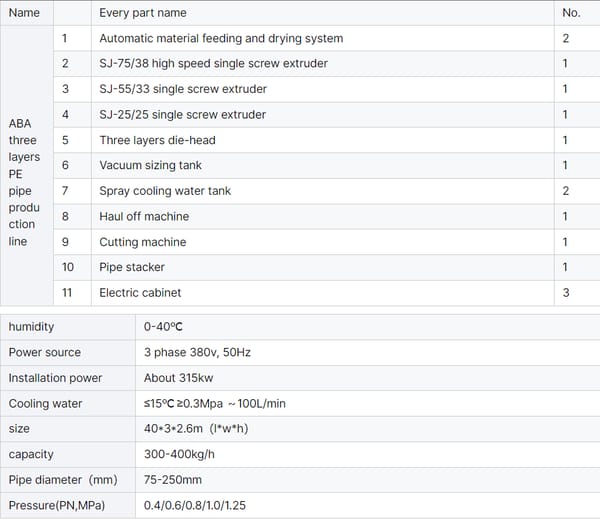Select the '0.4/0.6/0.8/1.0/1.25' pressure value
The height and width of the screenshot is (519, 600).
(x=195, y=505)
